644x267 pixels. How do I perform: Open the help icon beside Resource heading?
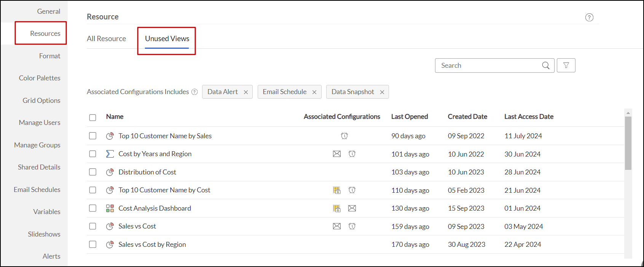point(589,18)
